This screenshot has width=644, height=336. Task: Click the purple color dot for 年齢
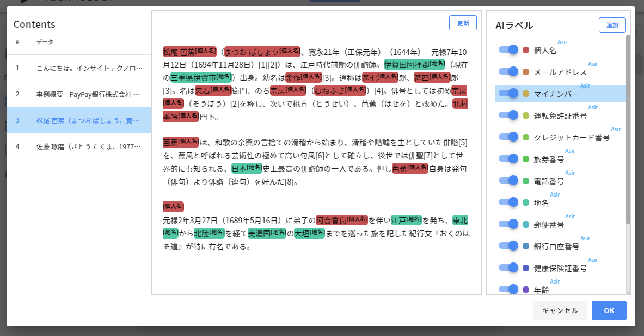(x=526, y=290)
